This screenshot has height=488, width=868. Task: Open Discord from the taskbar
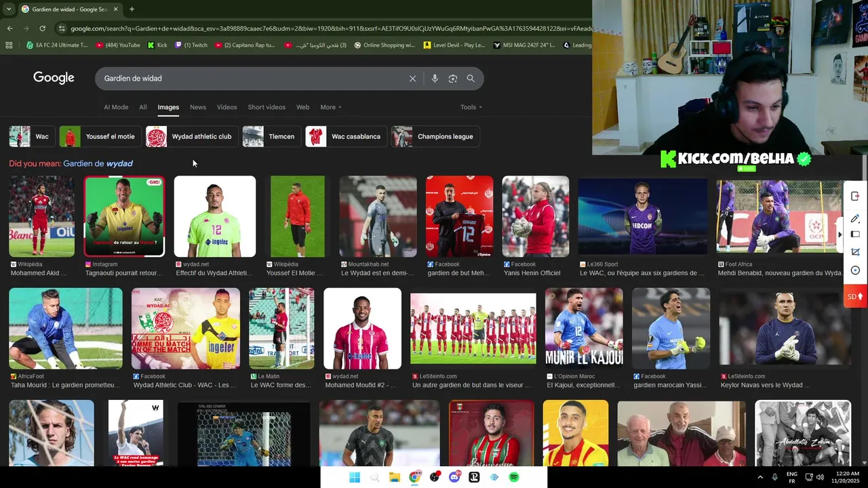[454, 477]
